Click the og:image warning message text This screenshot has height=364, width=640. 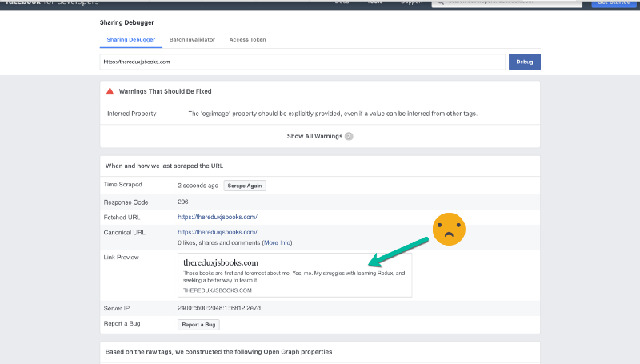[x=333, y=114]
